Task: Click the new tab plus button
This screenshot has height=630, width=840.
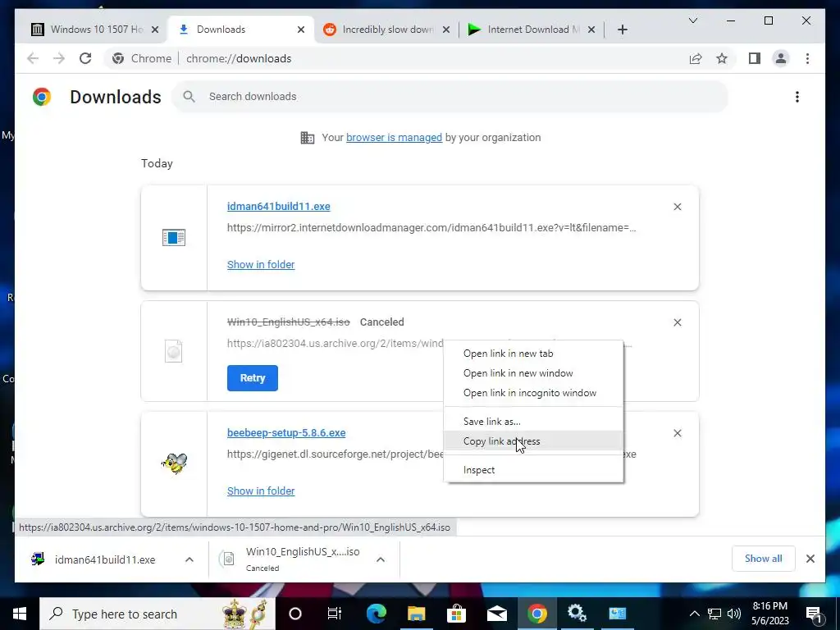Action: coord(622,30)
